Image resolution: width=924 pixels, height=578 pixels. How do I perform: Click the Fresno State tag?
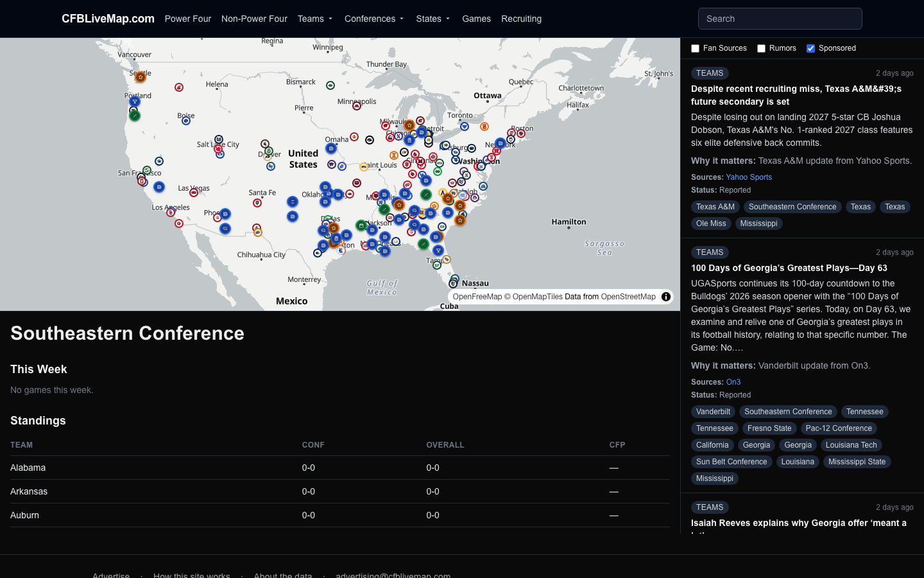tap(769, 428)
